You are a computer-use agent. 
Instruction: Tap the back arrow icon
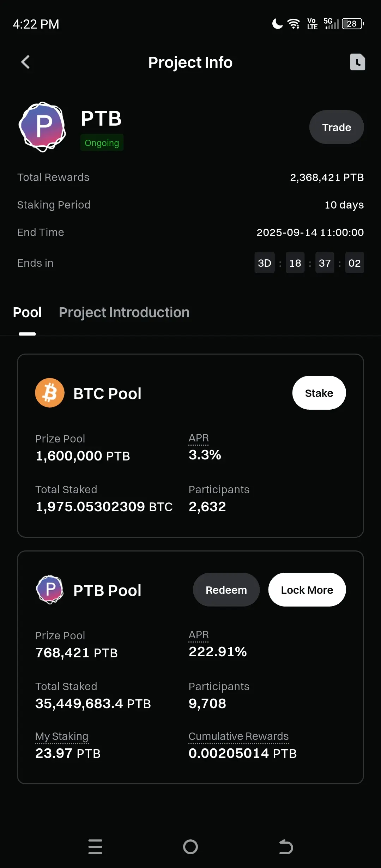pyautogui.click(x=25, y=62)
